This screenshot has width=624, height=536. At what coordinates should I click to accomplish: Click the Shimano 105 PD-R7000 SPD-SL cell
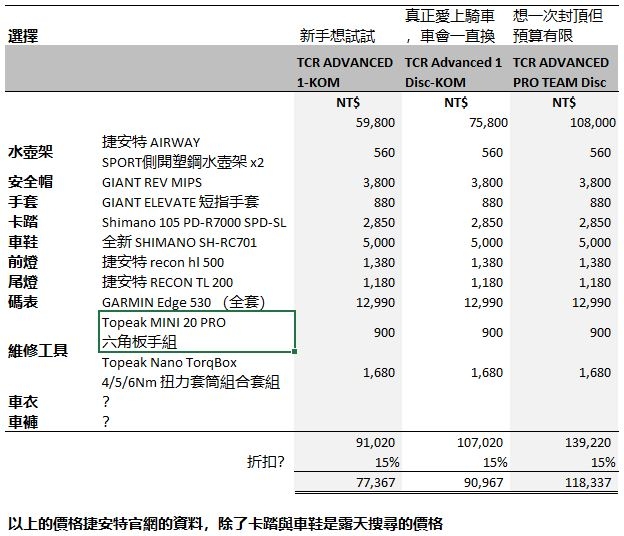(x=194, y=222)
